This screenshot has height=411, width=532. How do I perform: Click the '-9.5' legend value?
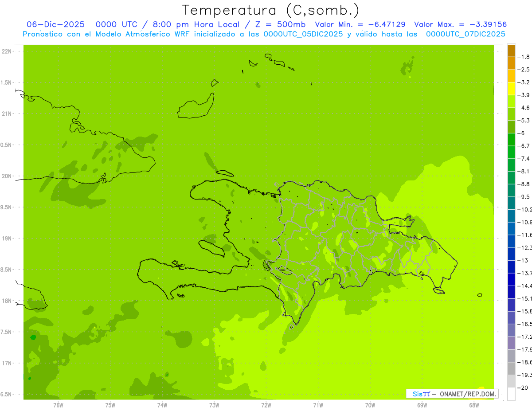coord(524,197)
